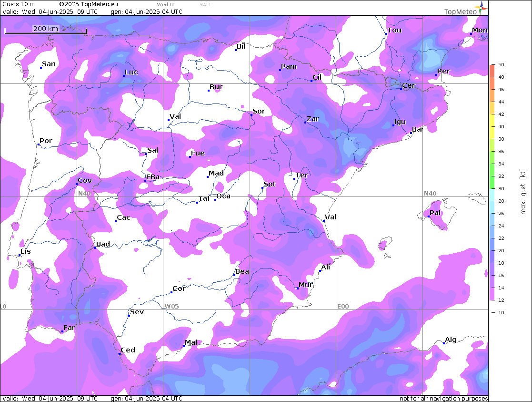This screenshot has width=532, height=402.
Task: Select the "Mon" city label
Action: click(x=480, y=30)
